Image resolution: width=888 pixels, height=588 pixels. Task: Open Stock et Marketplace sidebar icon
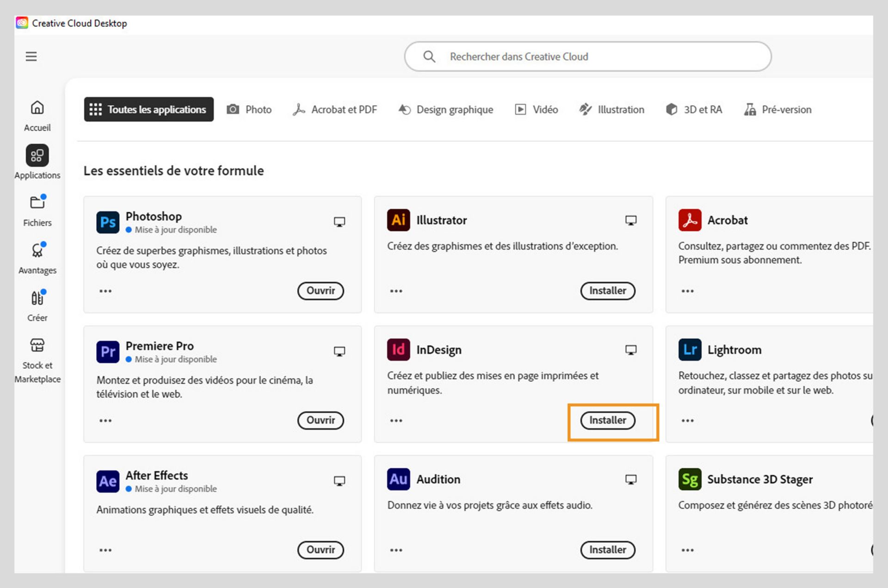pyautogui.click(x=37, y=345)
